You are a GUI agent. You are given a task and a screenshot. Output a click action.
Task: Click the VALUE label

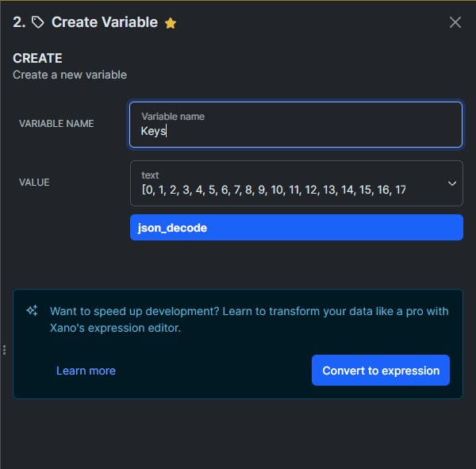[34, 183]
